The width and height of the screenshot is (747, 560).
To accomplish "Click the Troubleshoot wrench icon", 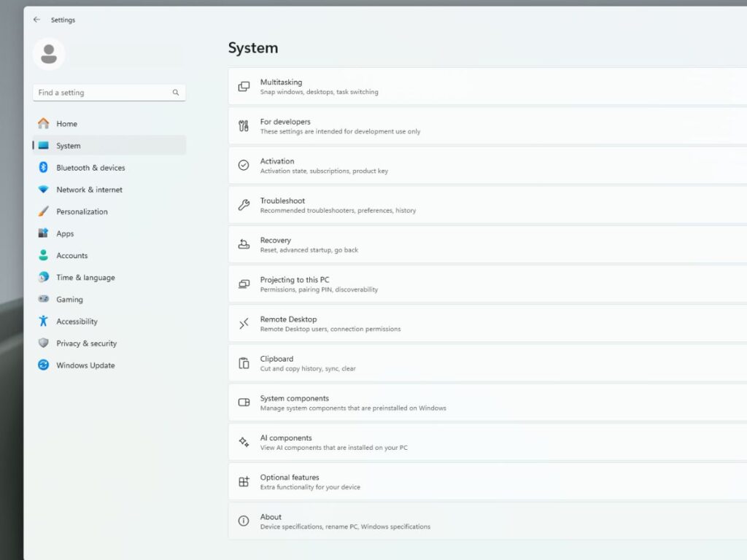I will pos(243,205).
